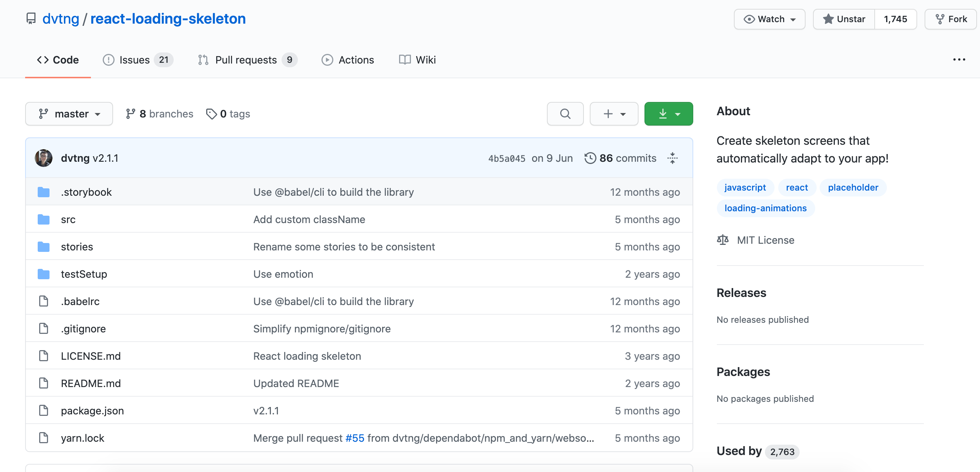This screenshot has height=472, width=980.
Task: Click the commit details collapse icon
Action: click(x=672, y=158)
